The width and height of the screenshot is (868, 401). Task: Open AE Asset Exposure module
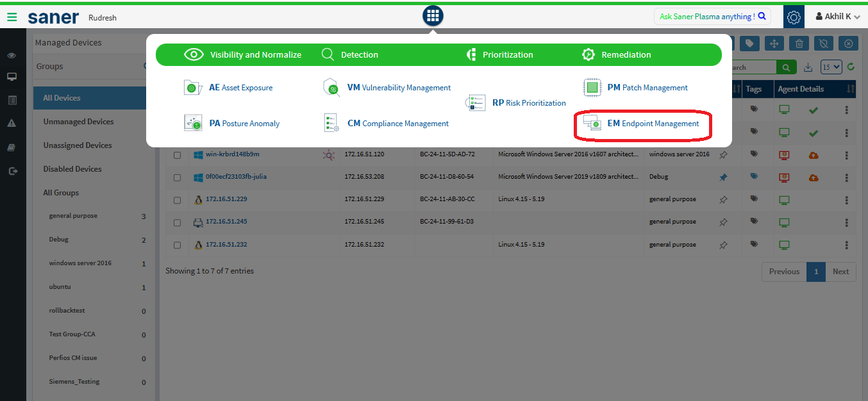pyautogui.click(x=228, y=88)
